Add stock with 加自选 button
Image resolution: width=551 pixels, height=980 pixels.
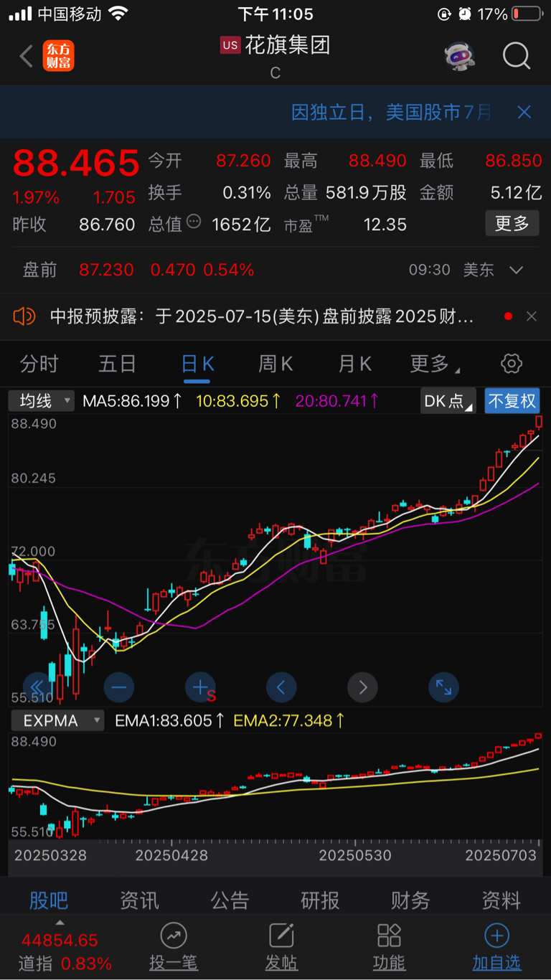point(496,948)
